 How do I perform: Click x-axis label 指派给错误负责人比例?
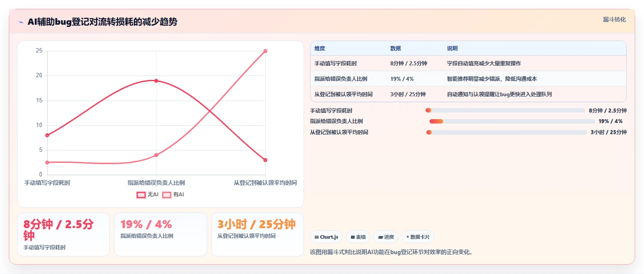[x=156, y=183]
